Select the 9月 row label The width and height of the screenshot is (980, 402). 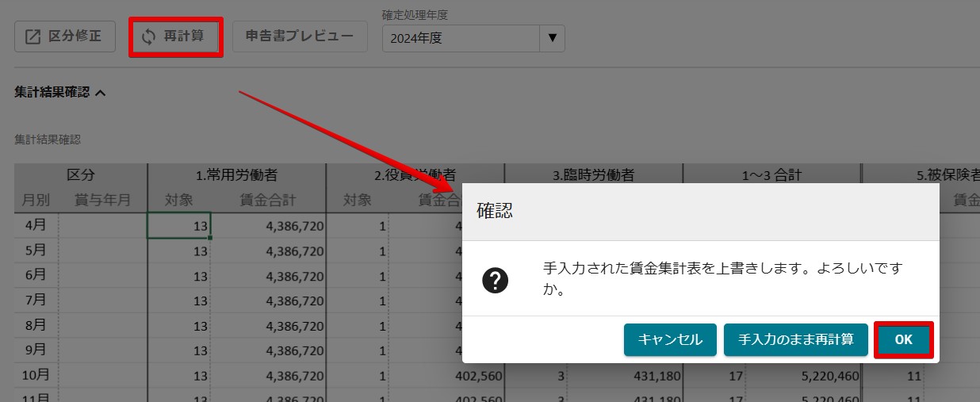point(36,349)
